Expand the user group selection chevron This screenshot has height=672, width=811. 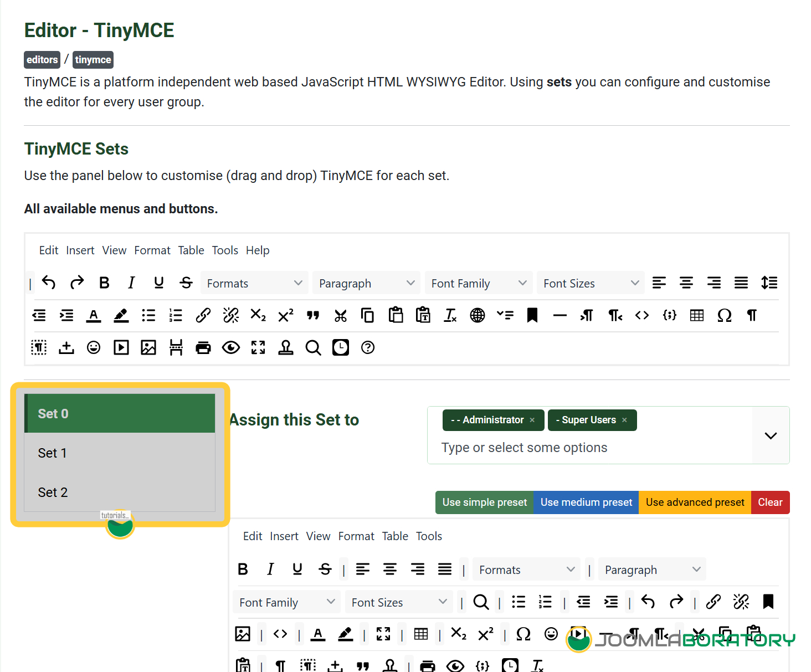(x=771, y=435)
